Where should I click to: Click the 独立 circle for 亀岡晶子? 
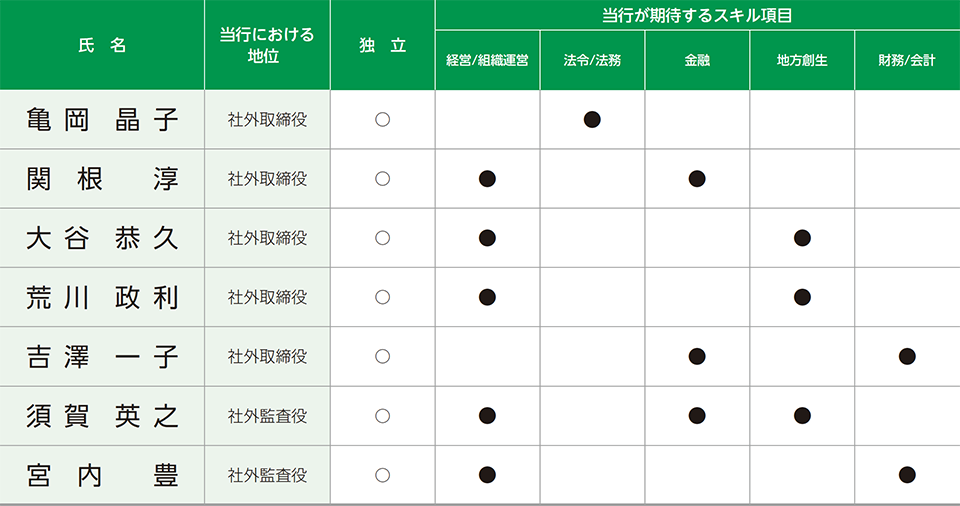point(383,119)
